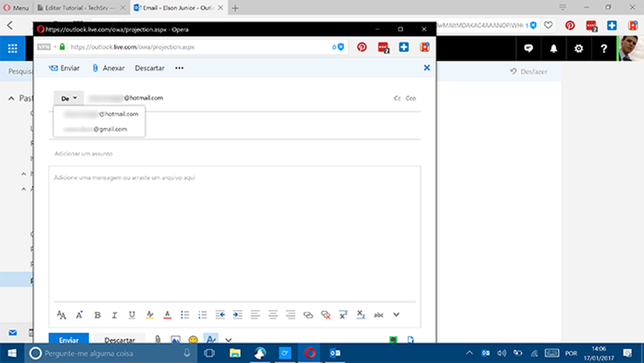This screenshot has width=644, height=363.
Task: Toggle subscript formatting
Action: click(361, 315)
